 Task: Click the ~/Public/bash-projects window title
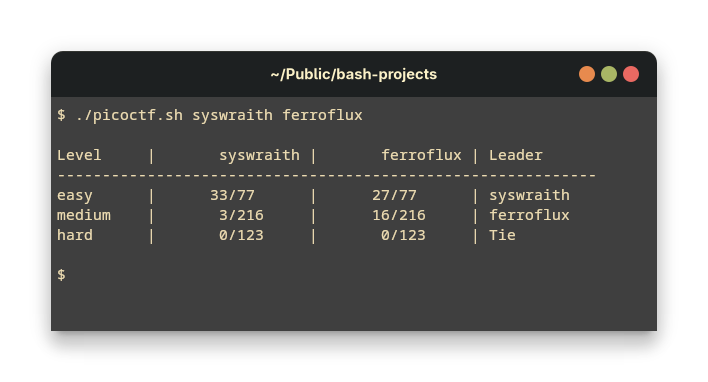point(354,74)
